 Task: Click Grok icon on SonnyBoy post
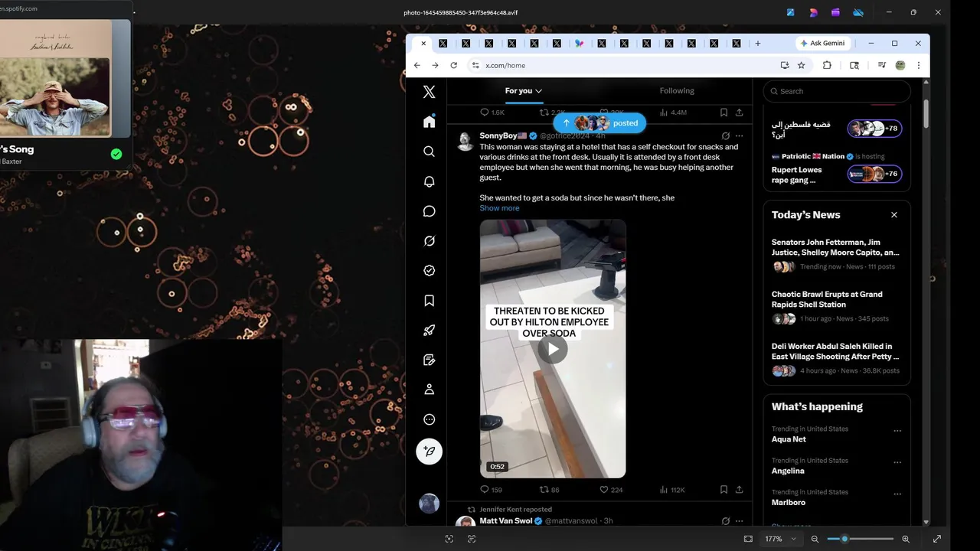coord(726,135)
